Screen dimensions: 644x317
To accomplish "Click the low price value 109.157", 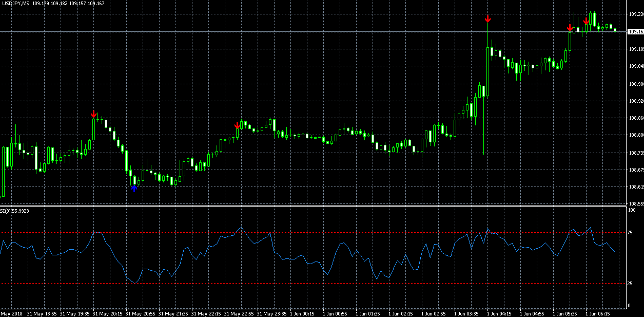I will [x=77, y=4].
